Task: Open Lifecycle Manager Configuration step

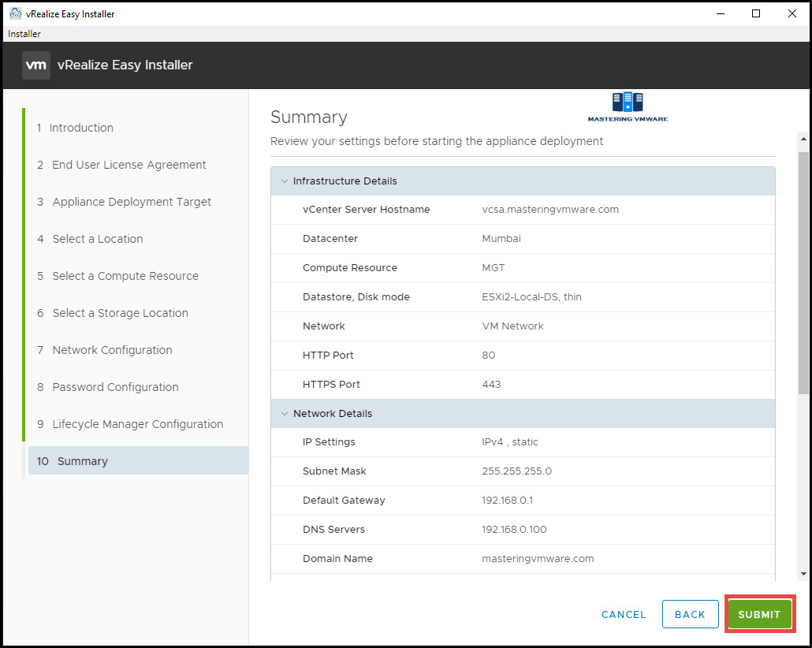Action: tap(137, 424)
